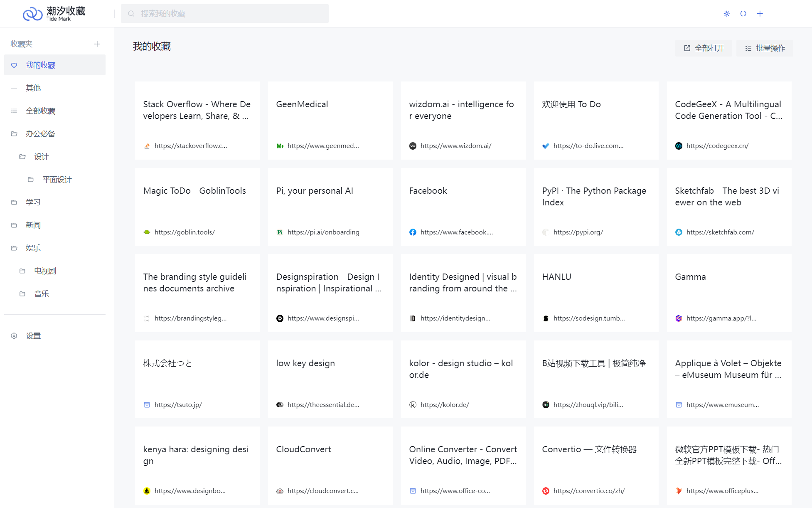Image resolution: width=812 pixels, height=508 pixels.
Task: Select 其他 in the sidebar
Action: (33, 88)
